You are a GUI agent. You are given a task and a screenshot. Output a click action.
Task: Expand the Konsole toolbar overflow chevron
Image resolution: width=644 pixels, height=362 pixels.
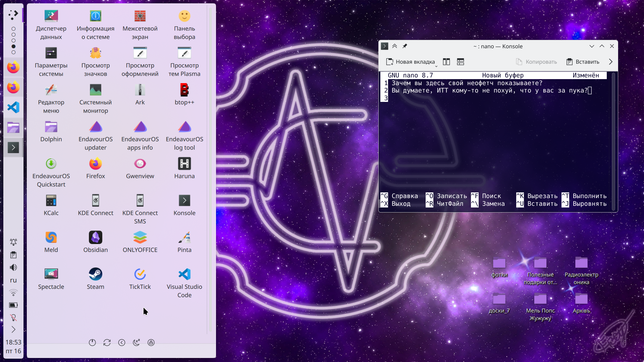click(x=610, y=62)
